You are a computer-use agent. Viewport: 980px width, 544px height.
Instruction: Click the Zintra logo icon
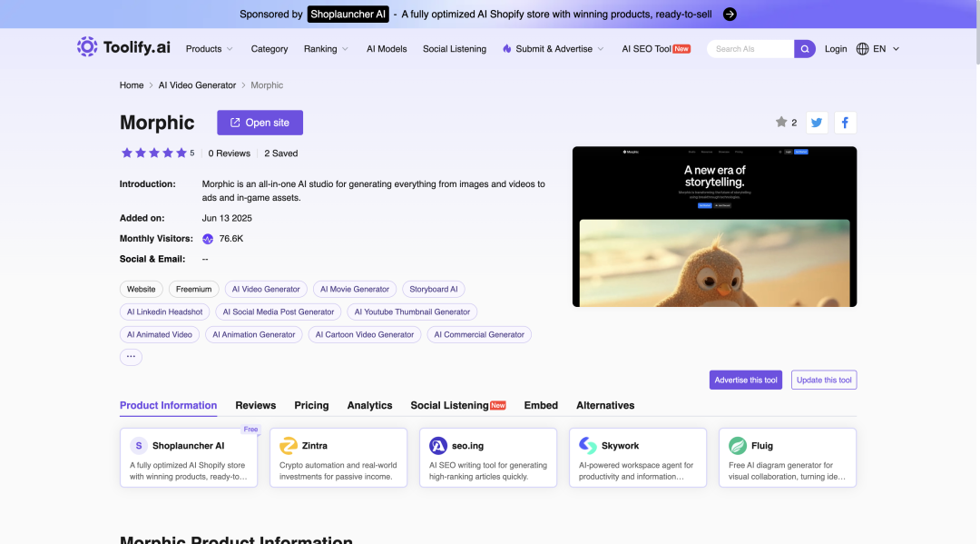[289, 446]
